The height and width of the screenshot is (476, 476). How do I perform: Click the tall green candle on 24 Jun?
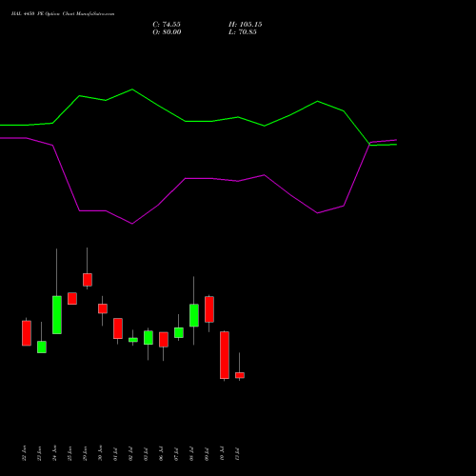click(57, 315)
